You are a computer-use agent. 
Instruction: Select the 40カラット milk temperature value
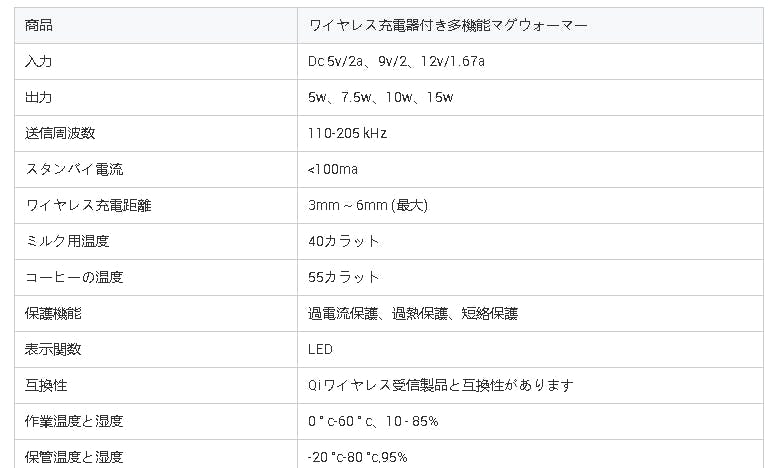pyautogui.click(x=345, y=241)
